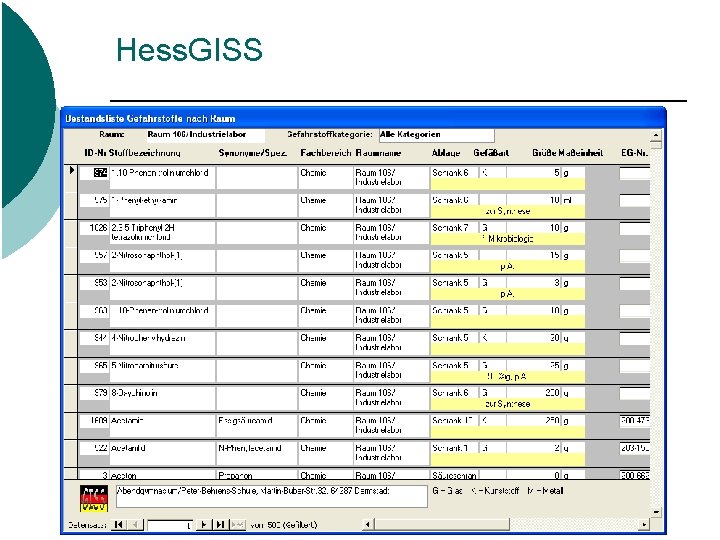Click the Essigsäureamid synonym cell
The image size is (720, 540).
257,426
